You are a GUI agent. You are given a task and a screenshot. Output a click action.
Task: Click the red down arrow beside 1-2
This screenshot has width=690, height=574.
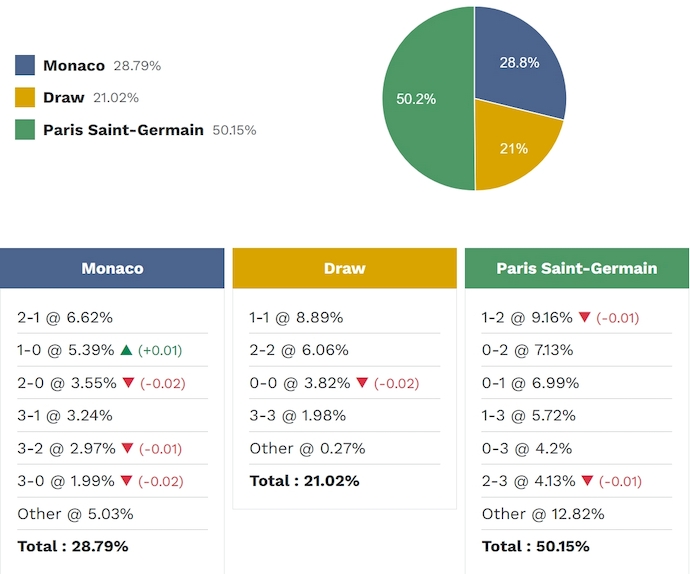[x=584, y=318]
